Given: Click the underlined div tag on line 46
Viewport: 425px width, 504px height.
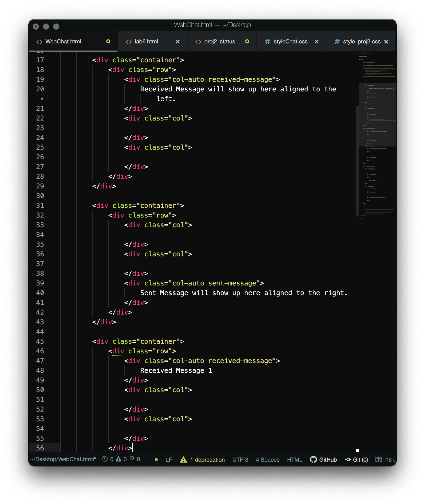Looking at the screenshot, I should 118,351.
